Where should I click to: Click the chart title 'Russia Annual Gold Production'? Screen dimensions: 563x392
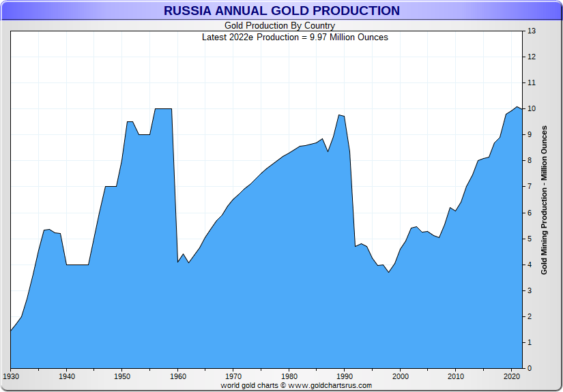(x=281, y=11)
